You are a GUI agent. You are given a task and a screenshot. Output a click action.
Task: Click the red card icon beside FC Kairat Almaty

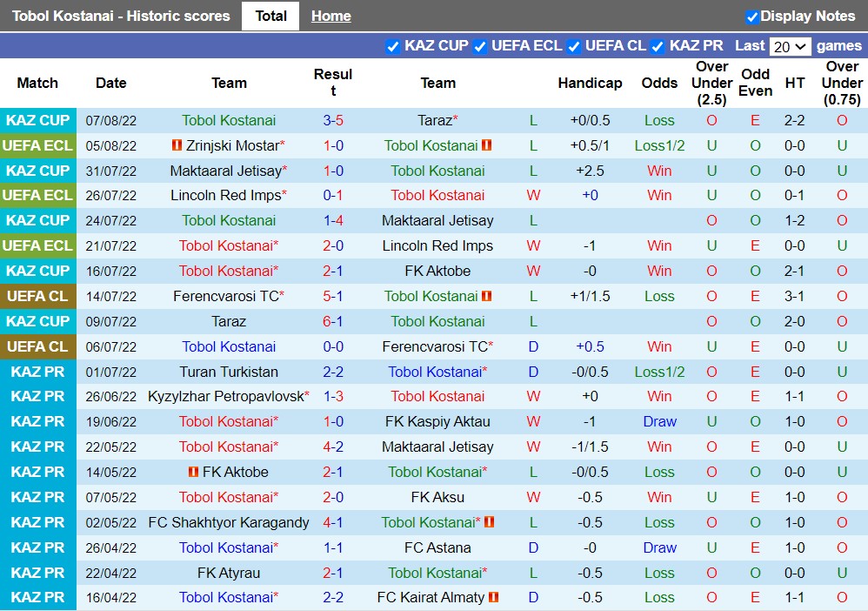tap(495, 598)
